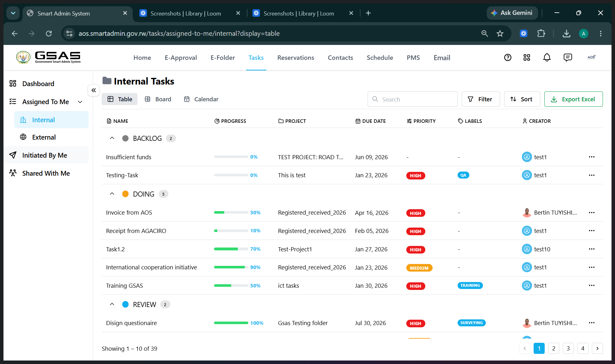Image resolution: width=615 pixels, height=364 pixels.
Task: Switch to Calendar view
Action: tap(201, 99)
